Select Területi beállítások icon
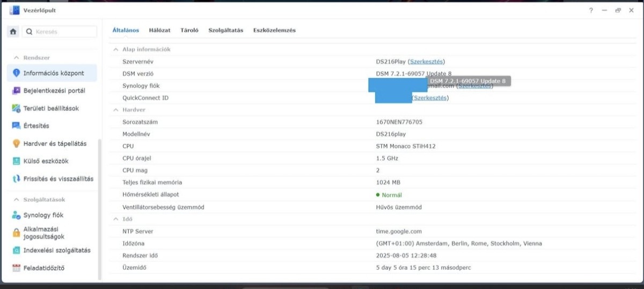 16,108
